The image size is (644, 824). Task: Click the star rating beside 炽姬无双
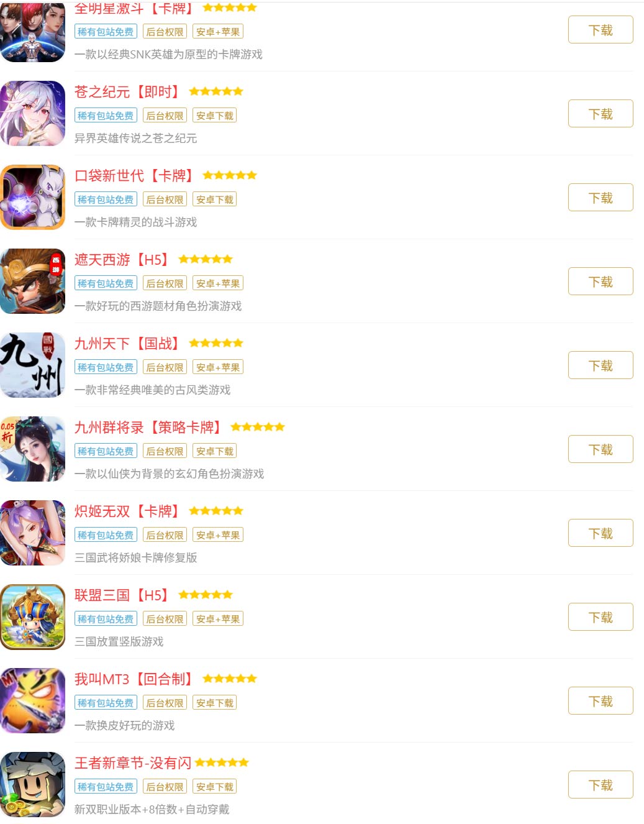pyautogui.click(x=216, y=511)
